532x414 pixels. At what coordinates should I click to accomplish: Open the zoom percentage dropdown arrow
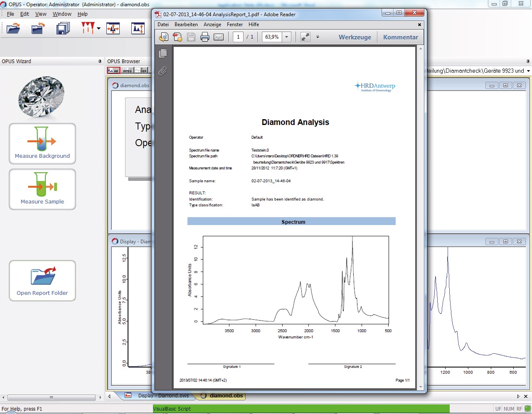(286, 37)
